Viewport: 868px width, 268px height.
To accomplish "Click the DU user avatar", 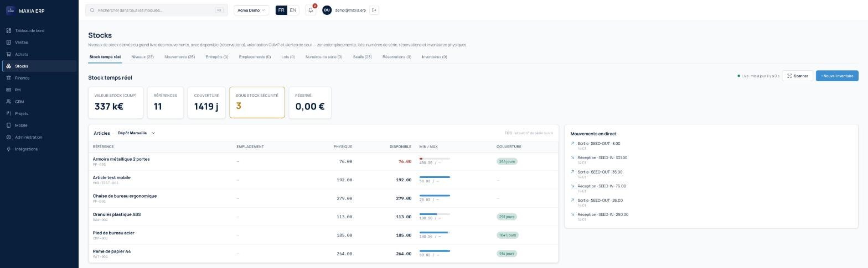I will point(327,10).
